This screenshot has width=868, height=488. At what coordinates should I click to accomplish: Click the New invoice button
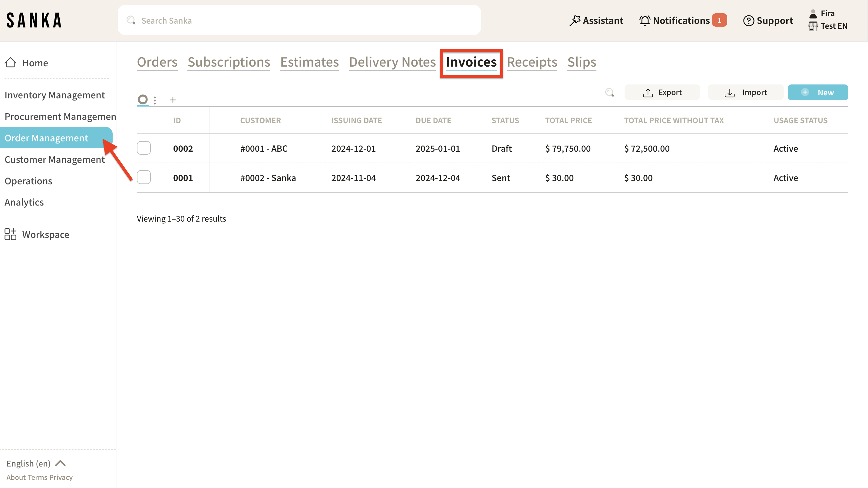[817, 92]
